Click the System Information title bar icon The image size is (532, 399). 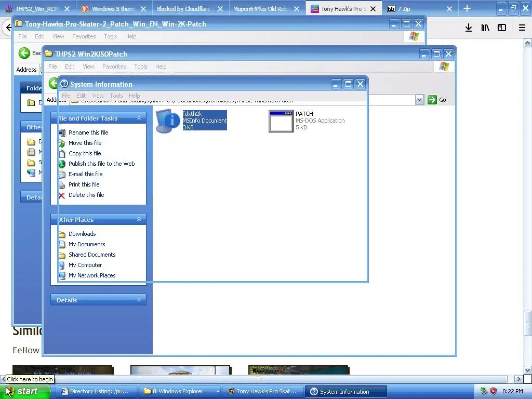coord(64,84)
